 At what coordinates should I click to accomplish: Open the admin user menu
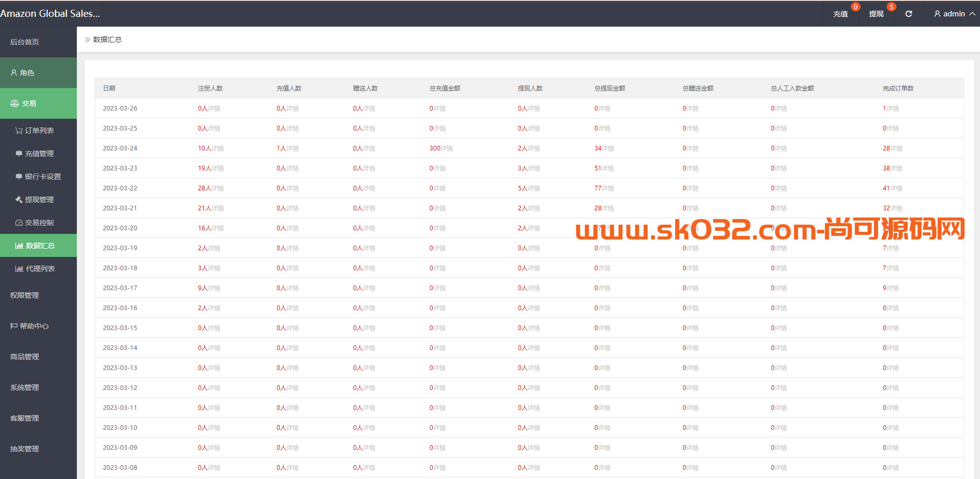[954, 14]
